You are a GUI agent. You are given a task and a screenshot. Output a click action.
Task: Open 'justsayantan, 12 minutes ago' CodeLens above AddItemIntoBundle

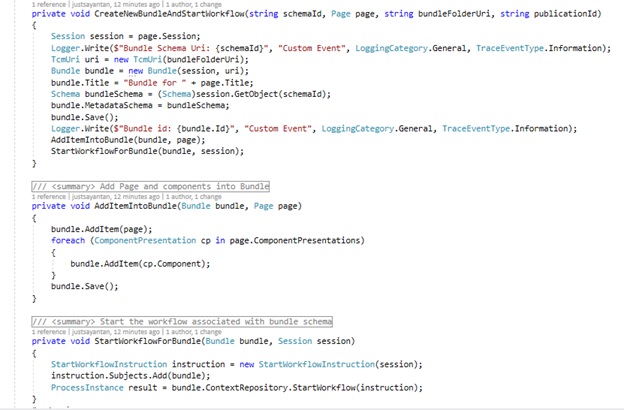click(116, 197)
